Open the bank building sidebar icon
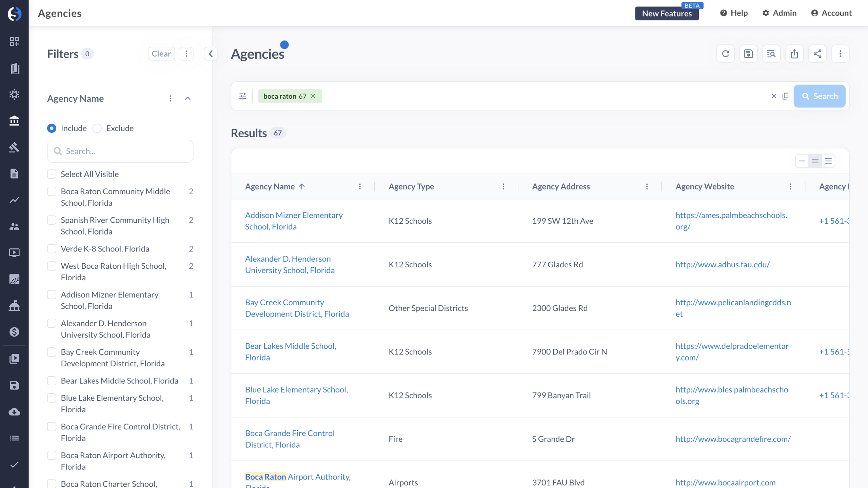This screenshot has height=488, width=868. click(x=14, y=121)
